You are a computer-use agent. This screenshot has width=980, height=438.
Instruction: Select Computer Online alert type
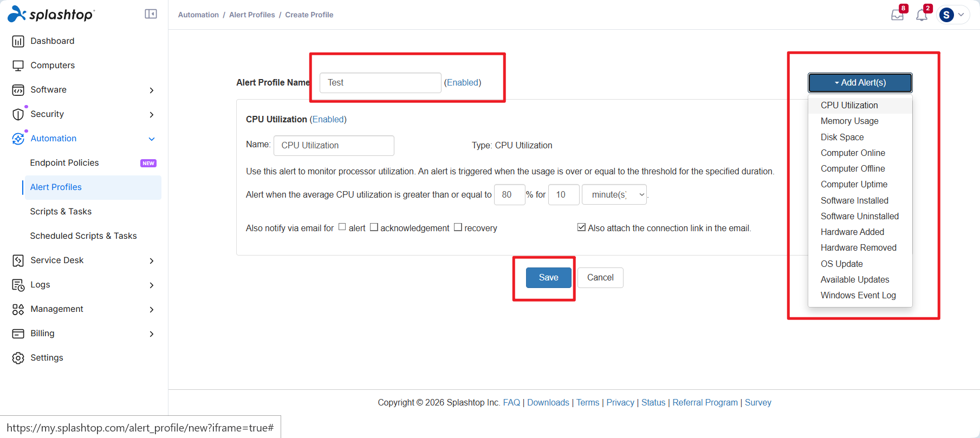tap(860, 153)
